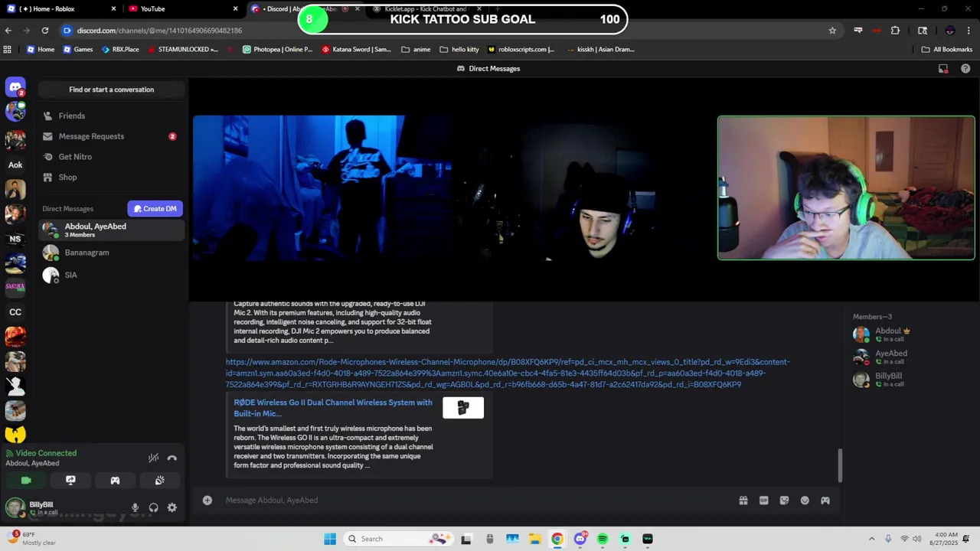Open Spotify from taskbar
Image resolution: width=980 pixels, height=551 pixels.
point(603,539)
